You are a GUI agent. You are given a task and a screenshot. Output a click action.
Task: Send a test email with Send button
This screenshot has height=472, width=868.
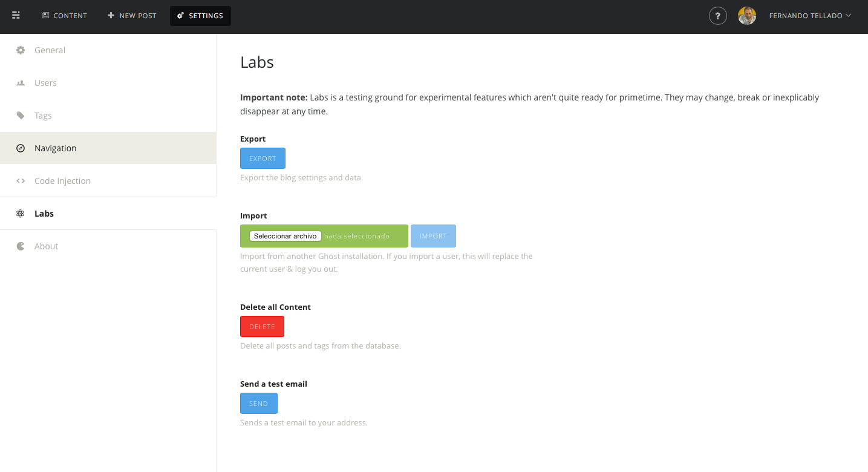coord(258,404)
